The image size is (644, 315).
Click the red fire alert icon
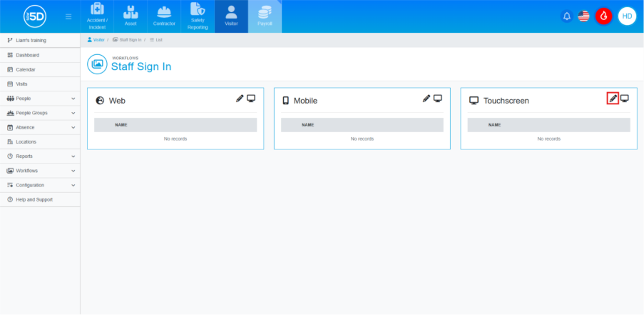pos(603,16)
